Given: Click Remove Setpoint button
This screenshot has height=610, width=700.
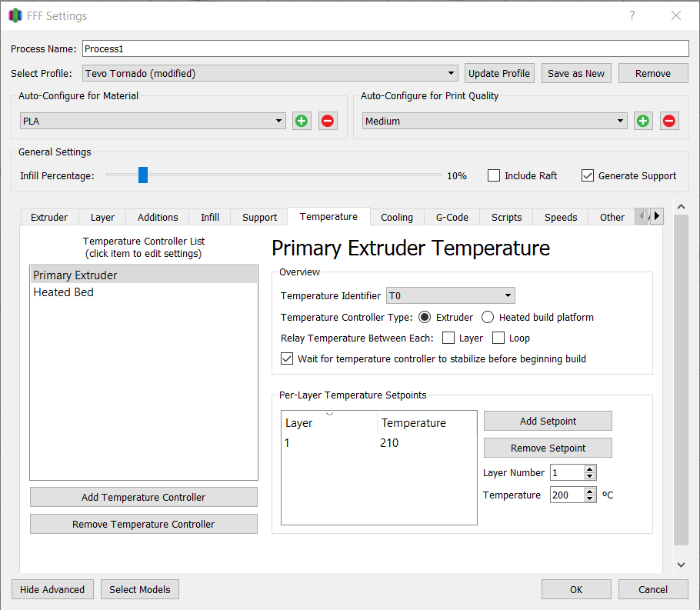Looking at the screenshot, I should tap(548, 448).
